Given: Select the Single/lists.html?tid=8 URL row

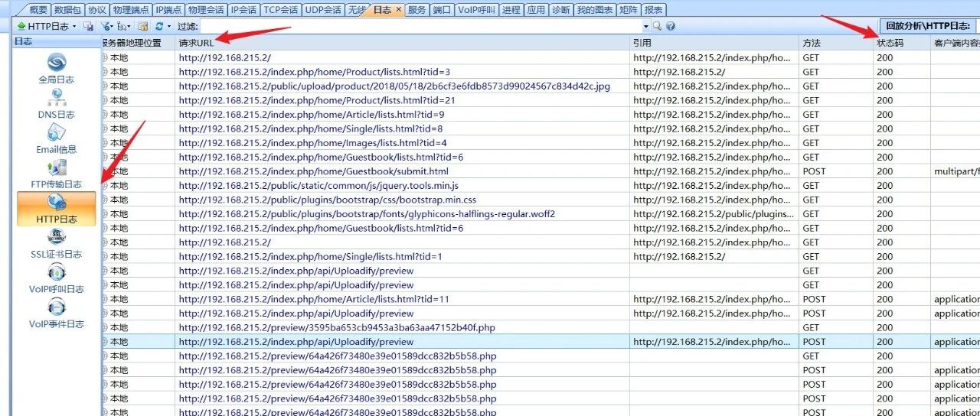Looking at the screenshot, I should (x=310, y=128).
